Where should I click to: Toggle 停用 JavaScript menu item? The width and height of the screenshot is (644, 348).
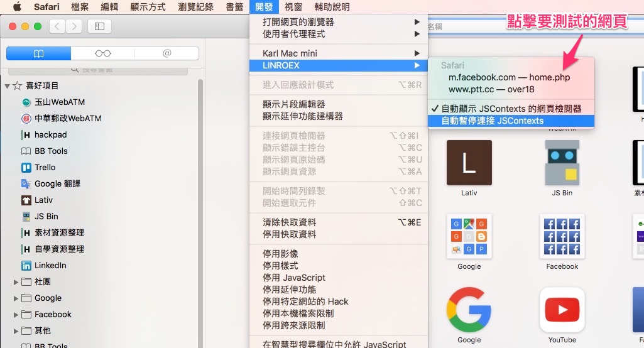click(x=339, y=278)
